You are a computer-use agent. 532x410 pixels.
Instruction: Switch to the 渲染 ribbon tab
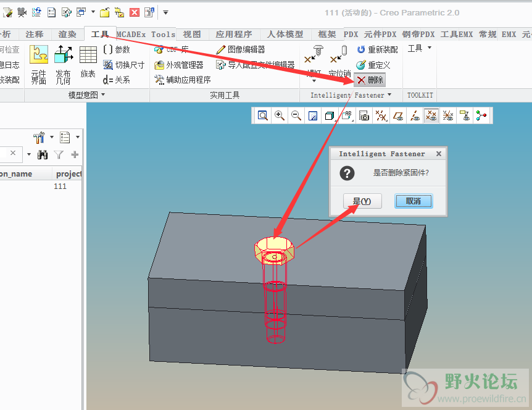67,35
